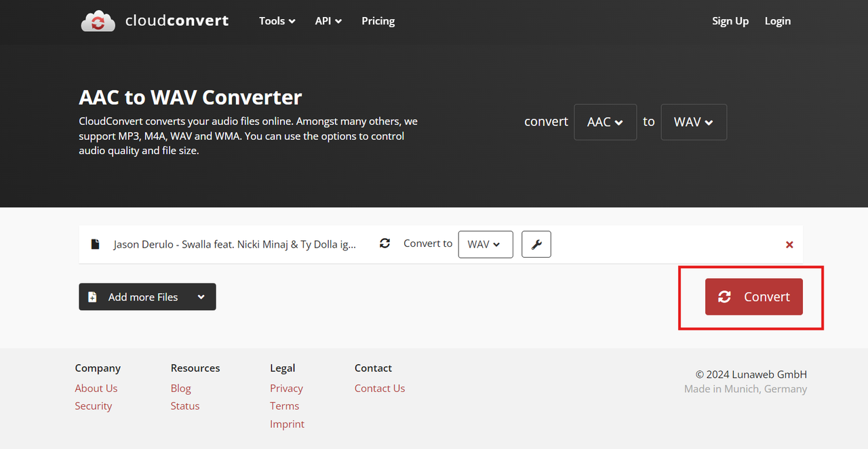Click the Jason Derulo - Swalla file name
The image size is (868, 449).
point(235,244)
